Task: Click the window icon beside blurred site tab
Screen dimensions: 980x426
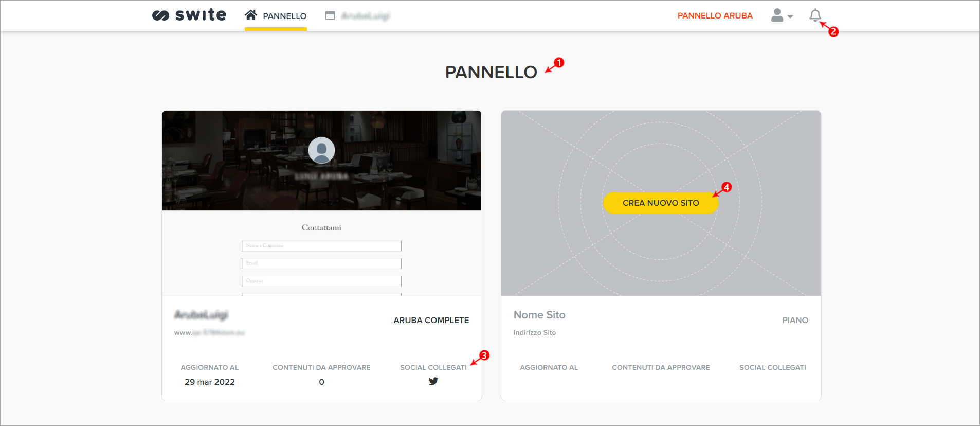Action: point(330,15)
